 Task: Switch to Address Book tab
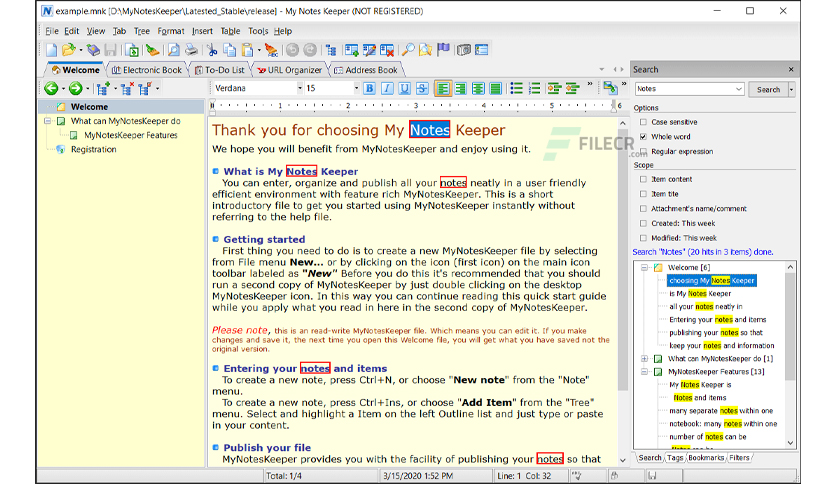(x=366, y=70)
